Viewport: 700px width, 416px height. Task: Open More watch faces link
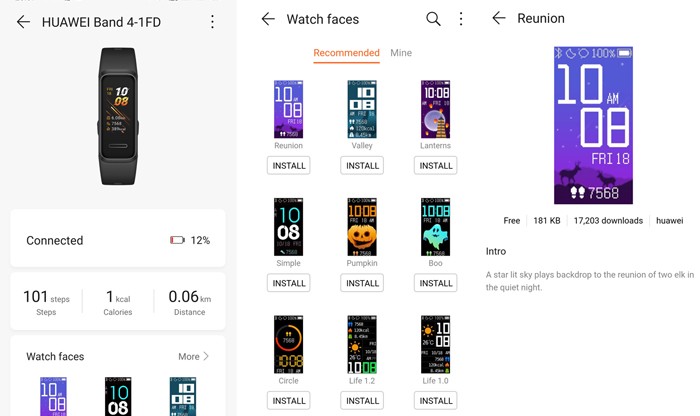coord(189,356)
